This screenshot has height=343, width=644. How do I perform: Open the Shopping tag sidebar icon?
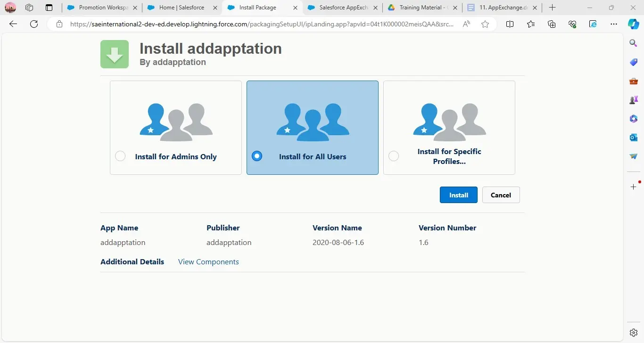point(634,62)
